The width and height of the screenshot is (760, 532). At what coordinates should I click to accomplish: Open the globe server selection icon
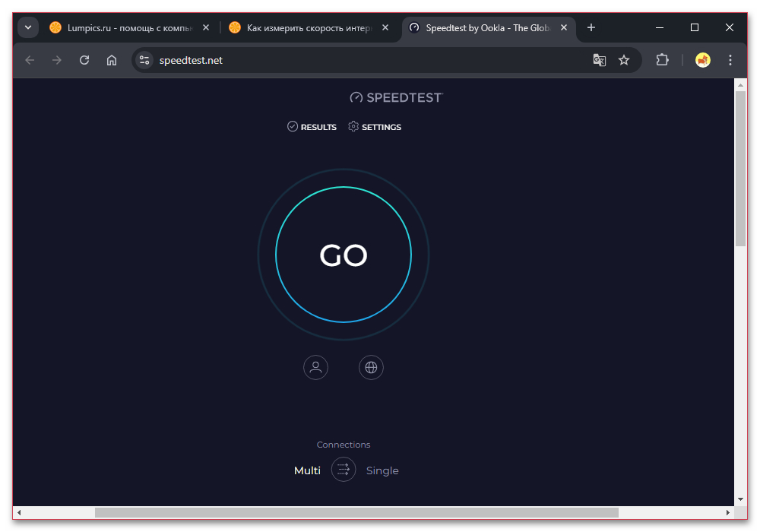pyautogui.click(x=371, y=367)
